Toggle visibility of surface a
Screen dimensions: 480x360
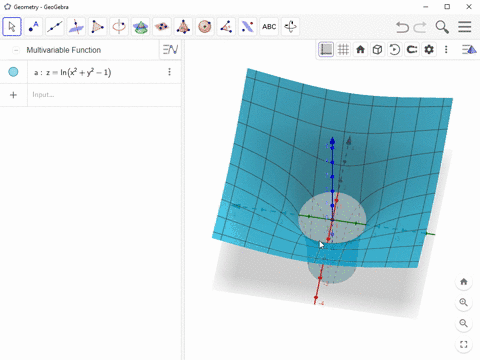click(13, 72)
